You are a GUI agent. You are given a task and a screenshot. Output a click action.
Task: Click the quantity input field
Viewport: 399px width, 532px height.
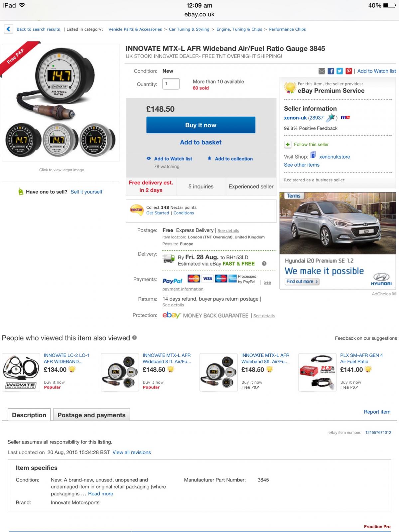coord(171,84)
